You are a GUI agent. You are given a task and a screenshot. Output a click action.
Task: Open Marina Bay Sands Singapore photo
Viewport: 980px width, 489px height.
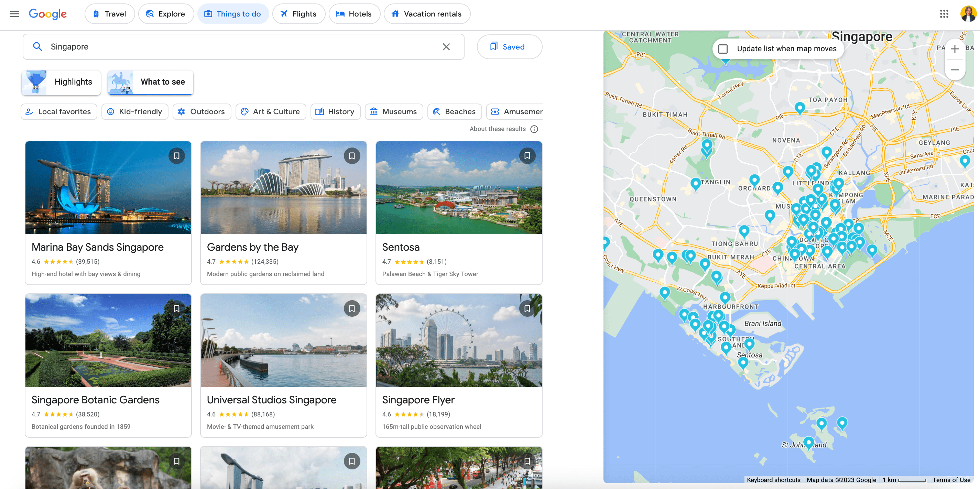(108, 188)
